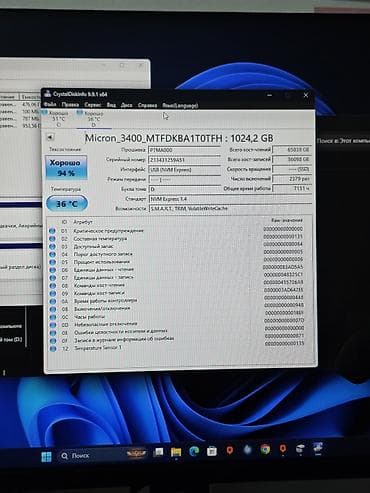The image size is (370, 493).
Task: Open the Файл menu in CrystalDiskInfo
Action: 50,104
